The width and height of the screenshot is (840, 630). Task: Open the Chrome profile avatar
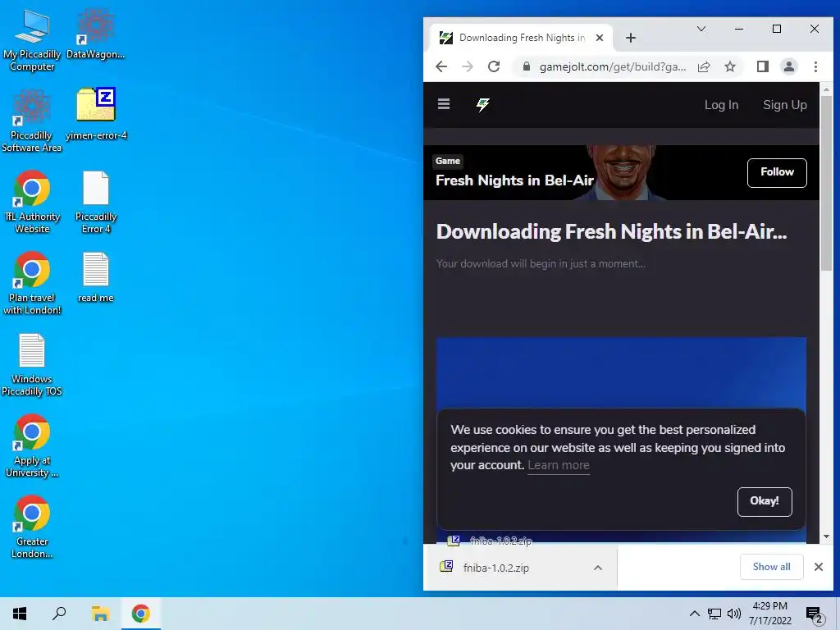pyautogui.click(x=789, y=66)
